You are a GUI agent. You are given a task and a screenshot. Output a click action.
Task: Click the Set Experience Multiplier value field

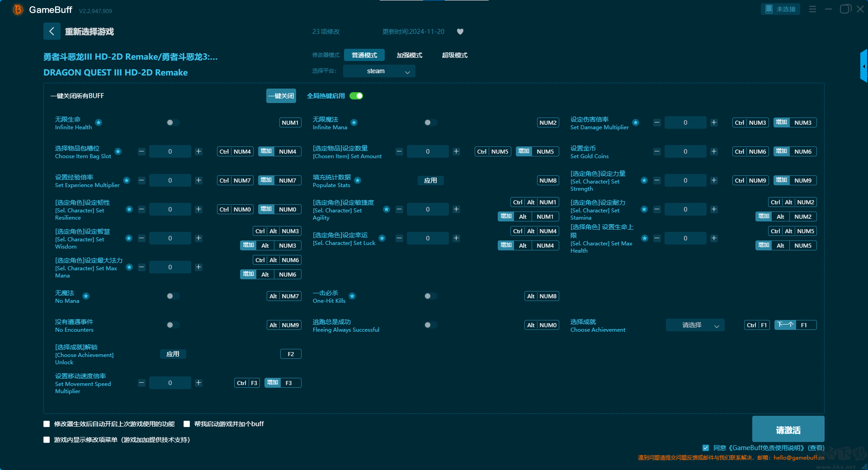click(170, 180)
